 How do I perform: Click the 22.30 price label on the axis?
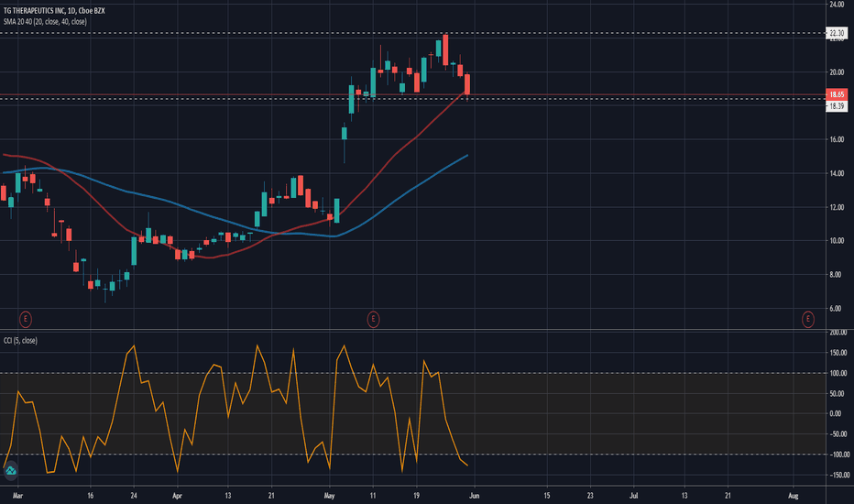[837, 33]
